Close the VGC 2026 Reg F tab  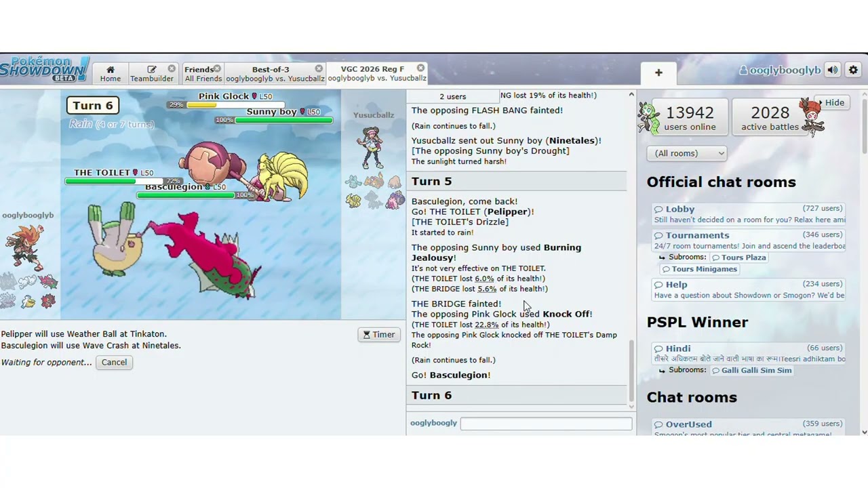point(420,68)
